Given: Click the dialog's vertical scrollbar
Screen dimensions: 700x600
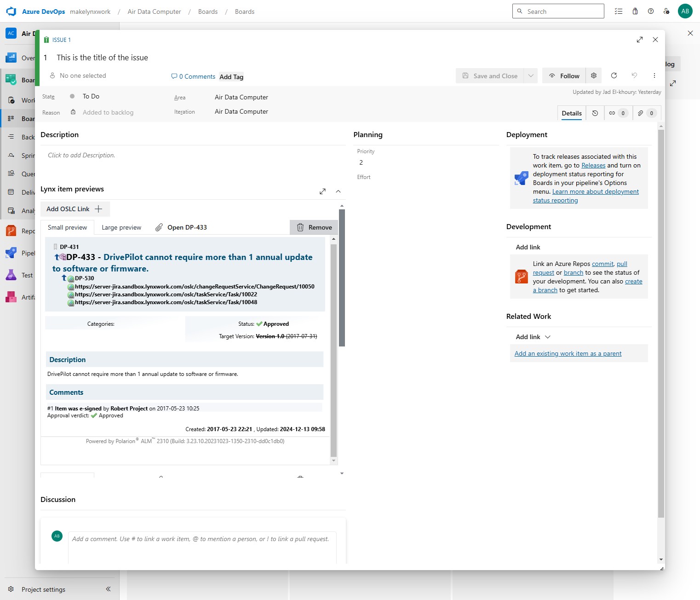Looking at the screenshot, I should 661,323.
